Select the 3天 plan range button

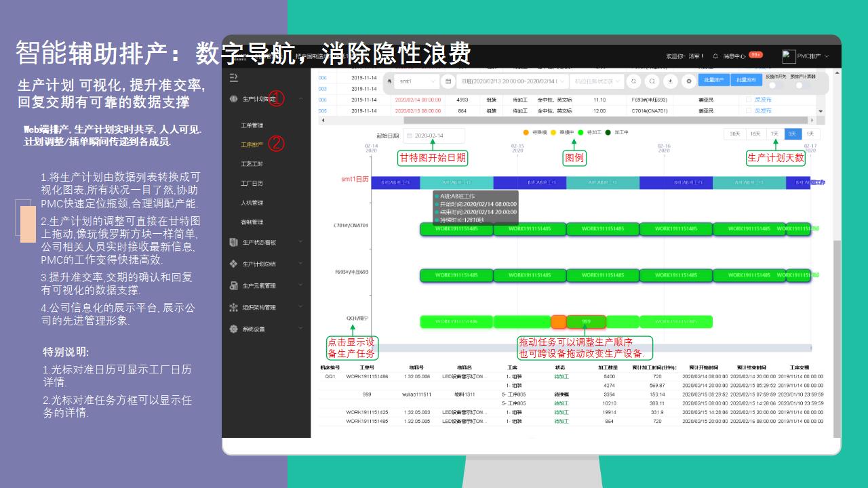[793, 134]
